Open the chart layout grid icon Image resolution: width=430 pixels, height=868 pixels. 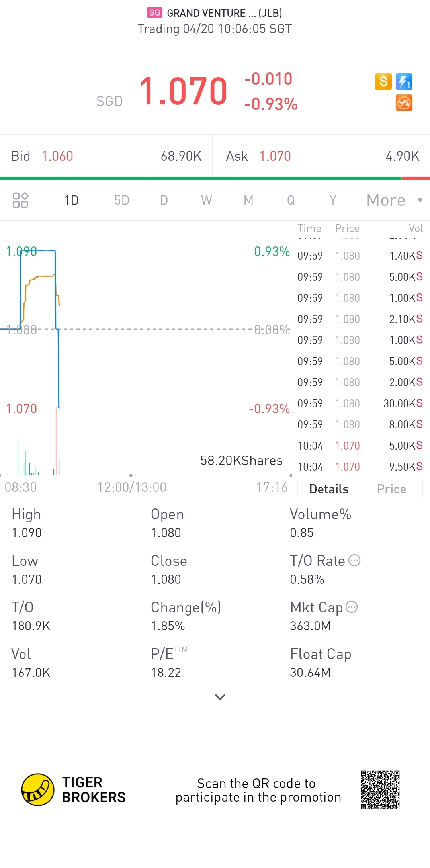pos(20,200)
